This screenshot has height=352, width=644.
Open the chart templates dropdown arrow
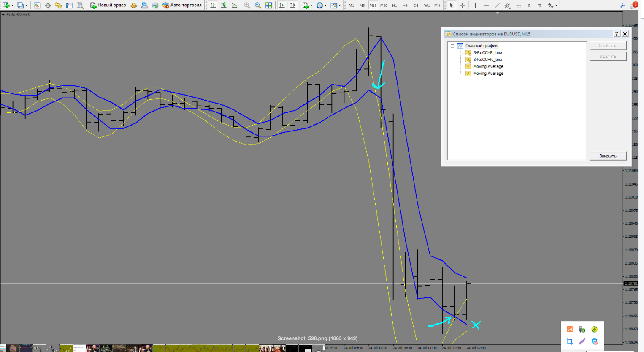339,5
